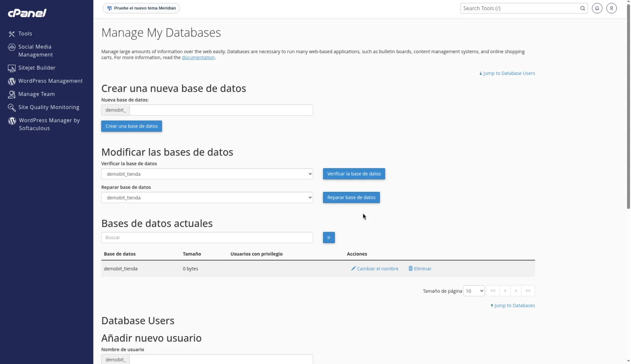The width and height of the screenshot is (631, 364).
Task: Click the Site Quality Monitoring magnifier icon
Action: [12, 108]
